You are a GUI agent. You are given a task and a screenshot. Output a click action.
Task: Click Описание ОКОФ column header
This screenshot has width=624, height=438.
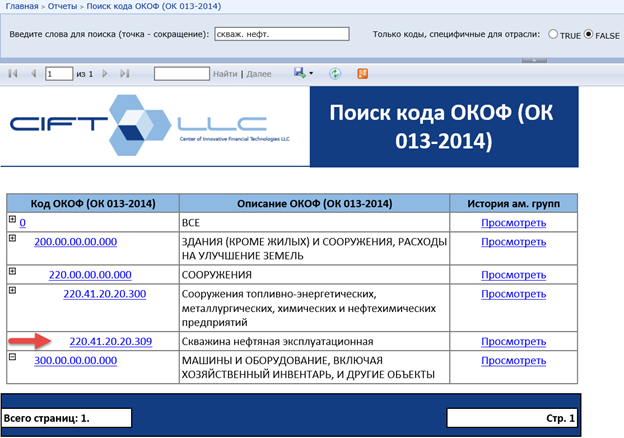coord(314,204)
